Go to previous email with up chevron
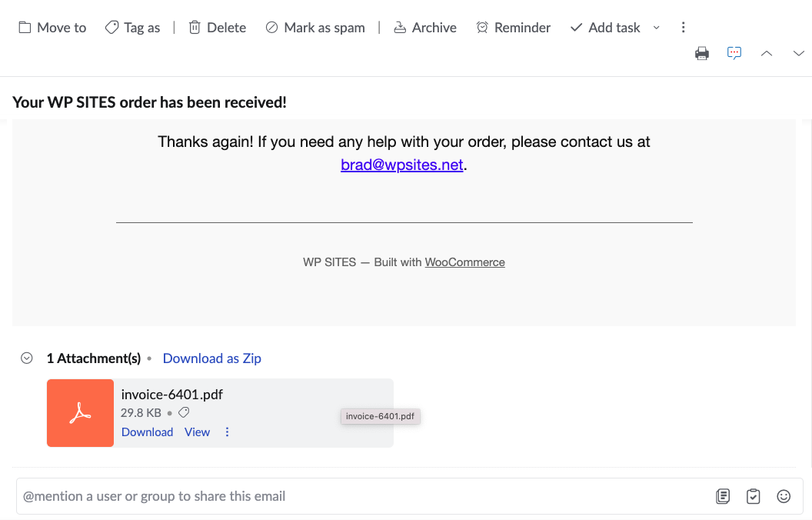 click(x=766, y=53)
